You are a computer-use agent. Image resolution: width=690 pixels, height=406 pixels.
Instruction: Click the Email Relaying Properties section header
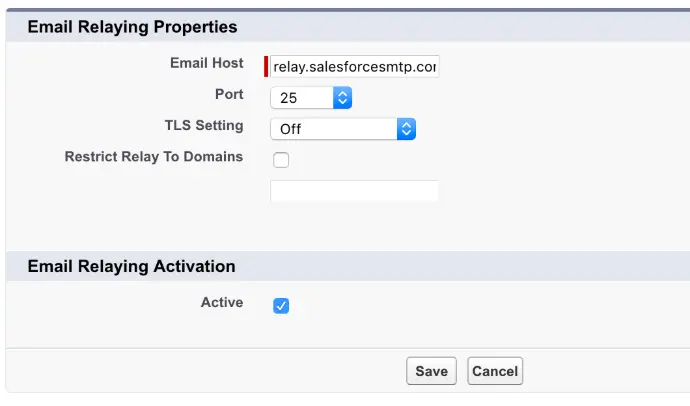coord(132,27)
